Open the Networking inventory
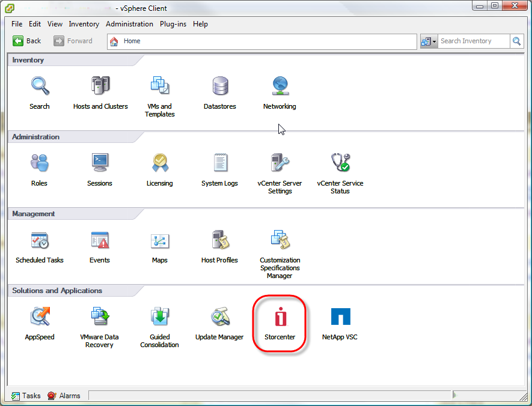This screenshot has height=406, width=532. pyautogui.click(x=280, y=85)
